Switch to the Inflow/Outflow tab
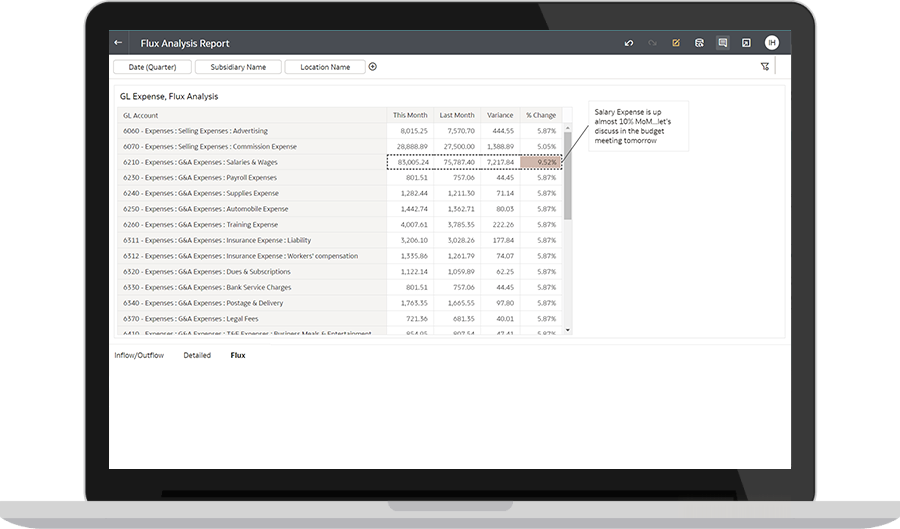The width and height of the screenshot is (900, 529). (139, 355)
